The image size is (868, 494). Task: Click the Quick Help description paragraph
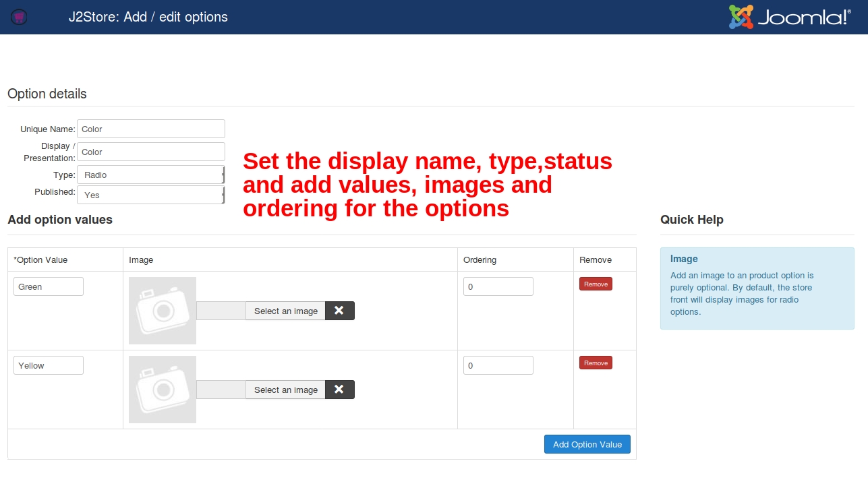[x=742, y=294]
